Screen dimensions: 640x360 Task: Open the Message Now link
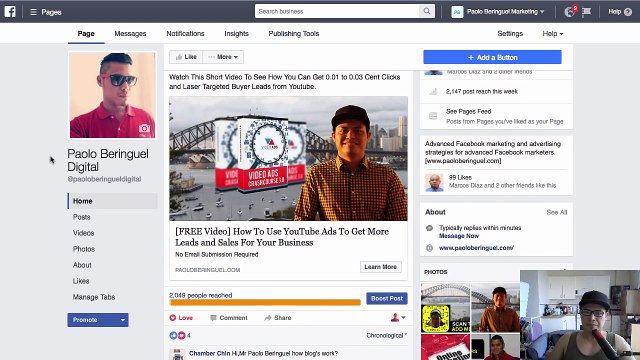click(459, 236)
